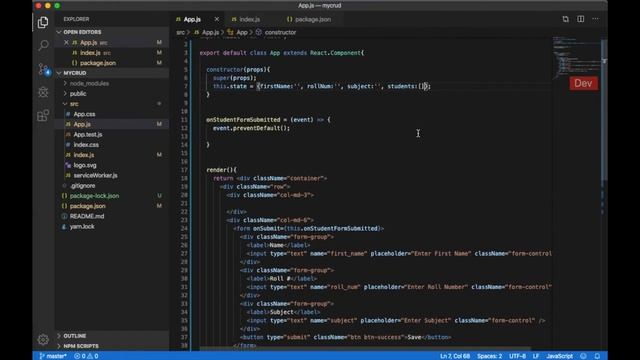The height and width of the screenshot is (360, 640).
Task: Select the App.js editor tab
Action: point(192,19)
